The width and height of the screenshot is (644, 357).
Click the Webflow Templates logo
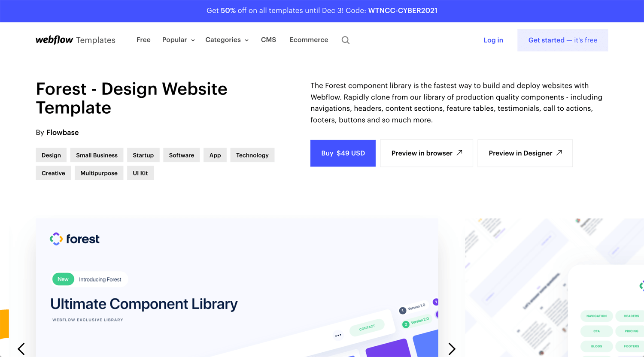pyautogui.click(x=76, y=40)
